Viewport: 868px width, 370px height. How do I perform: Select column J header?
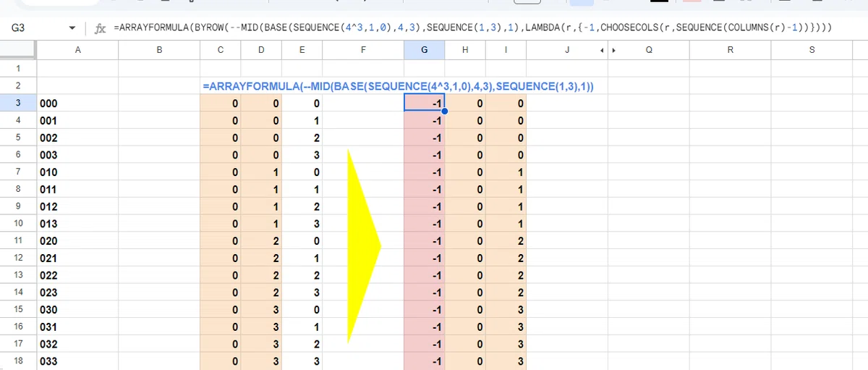click(567, 50)
